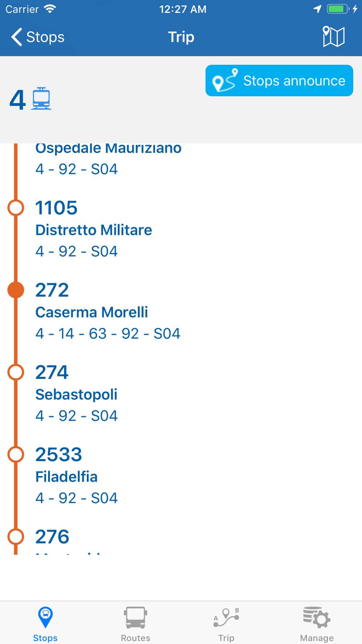This screenshot has width=362, height=644.
Task: Click the battery indicator in status bar
Action: (338, 9)
